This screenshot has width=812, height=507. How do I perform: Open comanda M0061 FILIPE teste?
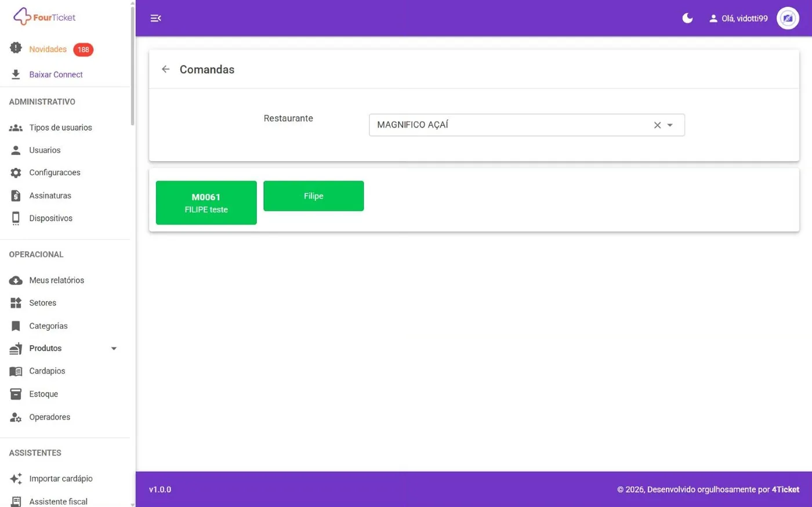[x=206, y=202]
